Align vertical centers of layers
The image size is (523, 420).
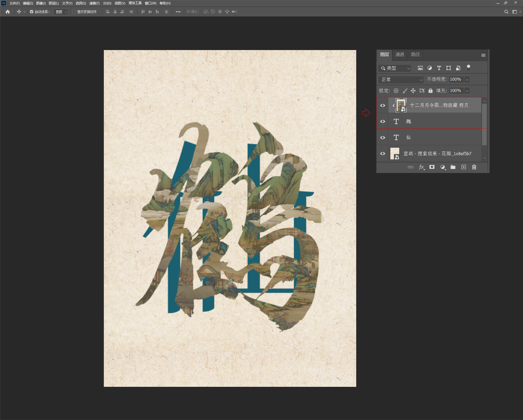point(150,12)
